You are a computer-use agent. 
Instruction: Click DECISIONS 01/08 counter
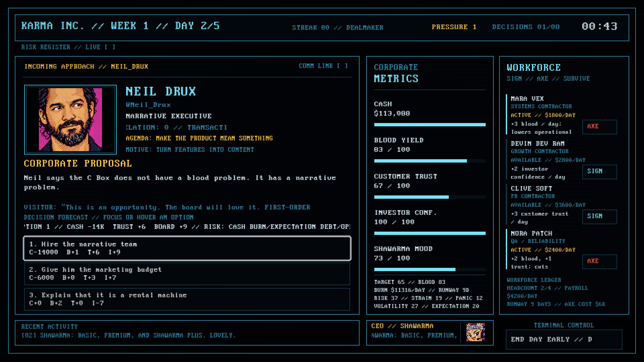point(526,27)
